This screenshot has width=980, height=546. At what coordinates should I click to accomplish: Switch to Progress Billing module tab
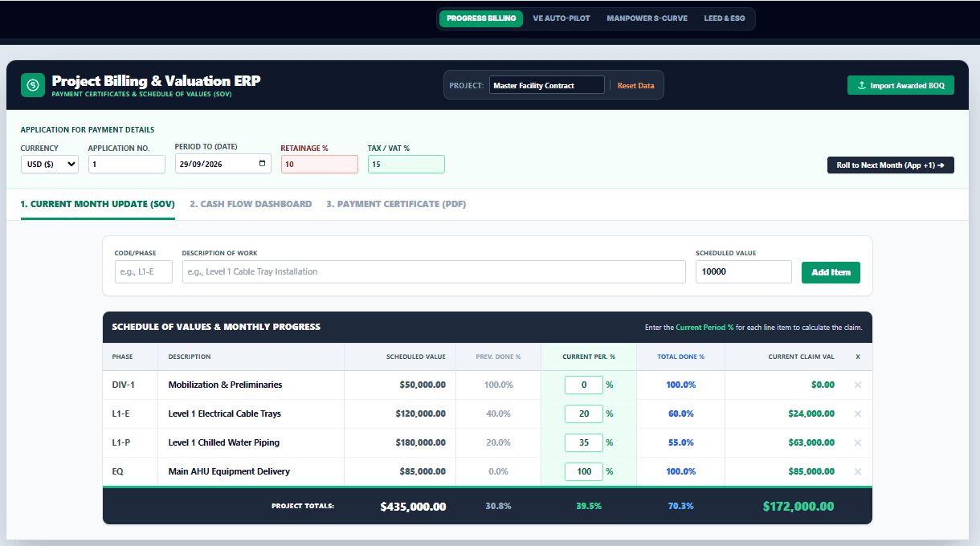coord(481,18)
